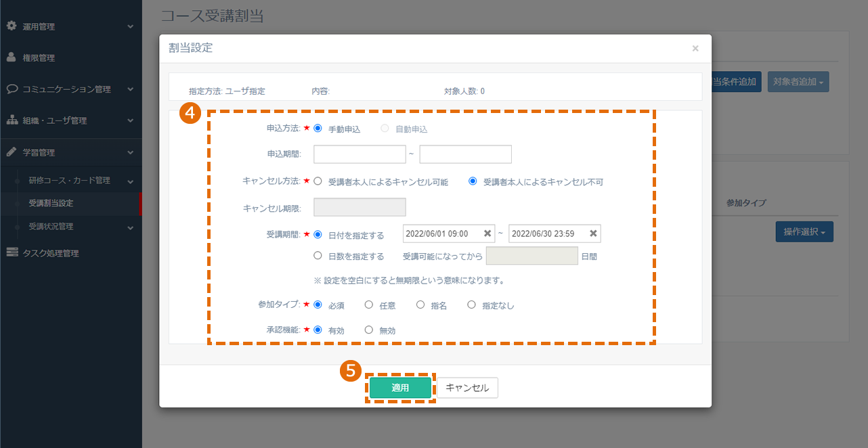Image resolution: width=868 pixels, height=448 pixels.
Task: Click the gear icon beside 運用管理
Action: [11, 26]
